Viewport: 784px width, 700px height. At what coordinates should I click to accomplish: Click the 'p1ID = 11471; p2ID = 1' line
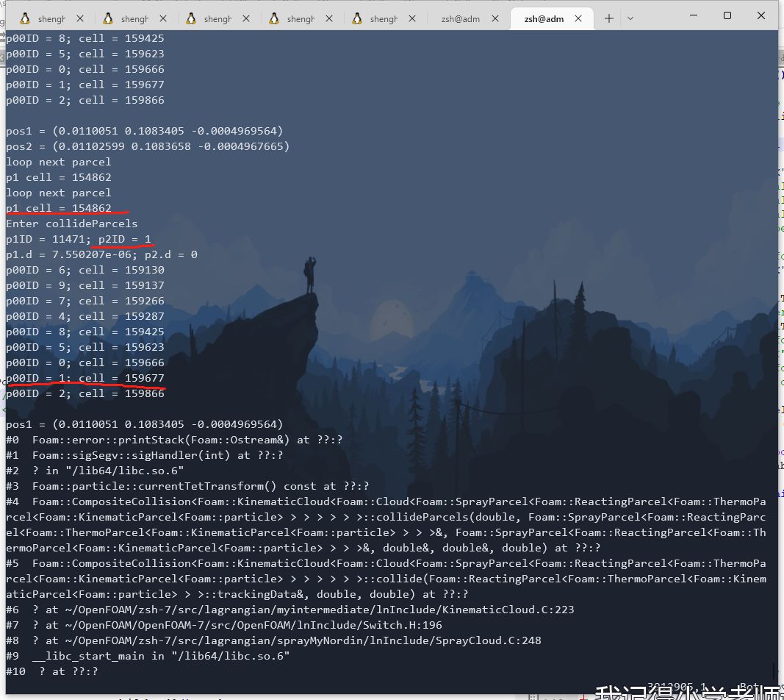[x=79, y=239]
